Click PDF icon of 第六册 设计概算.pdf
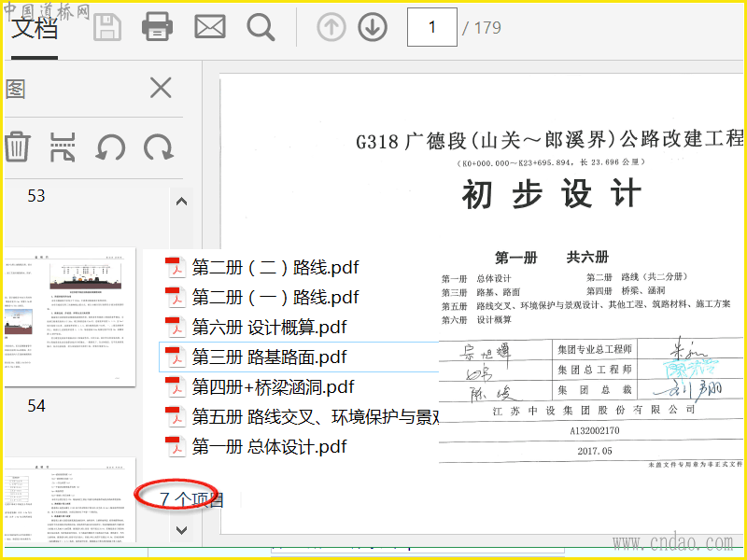 (x=176, y=328)
